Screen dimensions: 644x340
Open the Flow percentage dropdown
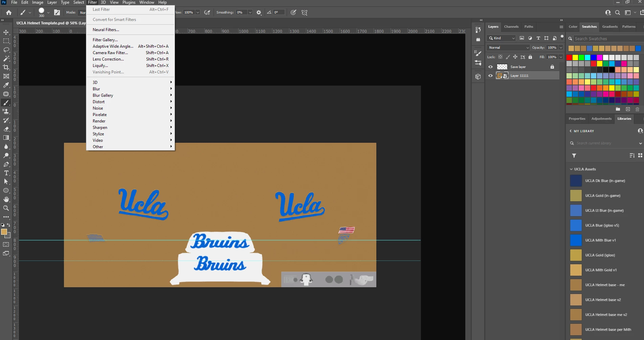(198, 13)
